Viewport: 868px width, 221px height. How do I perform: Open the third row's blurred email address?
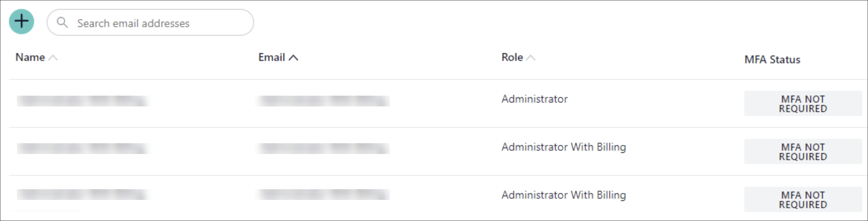(x=323, y=195)
